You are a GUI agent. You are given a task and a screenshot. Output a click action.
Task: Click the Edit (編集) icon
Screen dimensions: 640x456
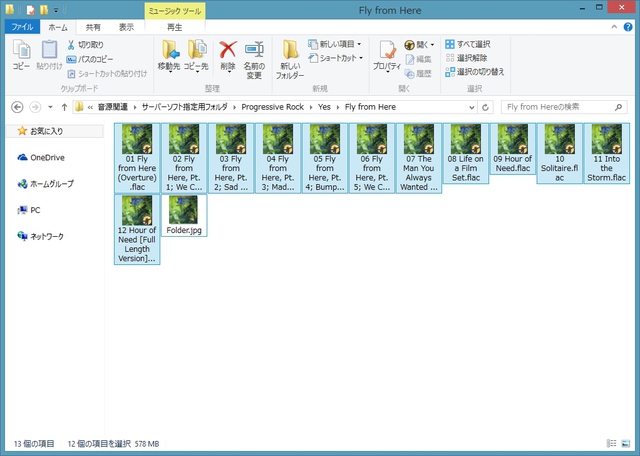point(410,59)
